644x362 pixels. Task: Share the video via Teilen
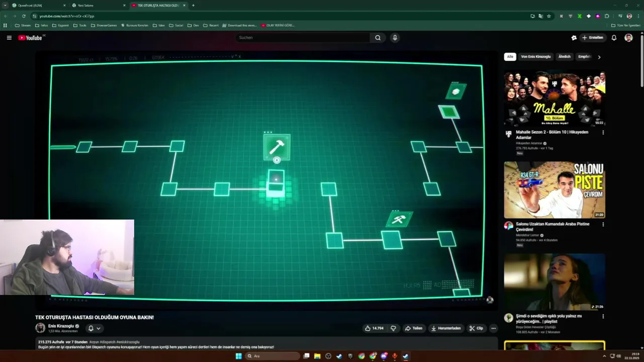coord(414,328)
